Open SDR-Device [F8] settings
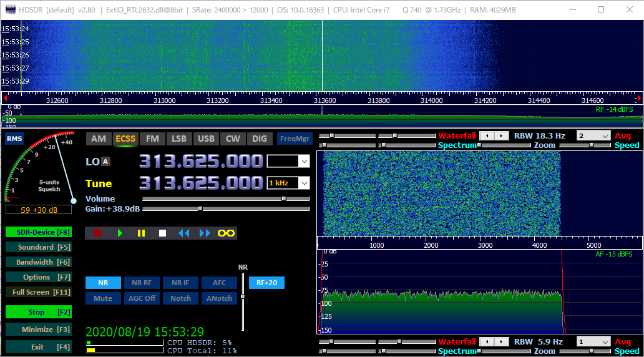Viewport: 644px width, 357px height. (x=39, y=232)
